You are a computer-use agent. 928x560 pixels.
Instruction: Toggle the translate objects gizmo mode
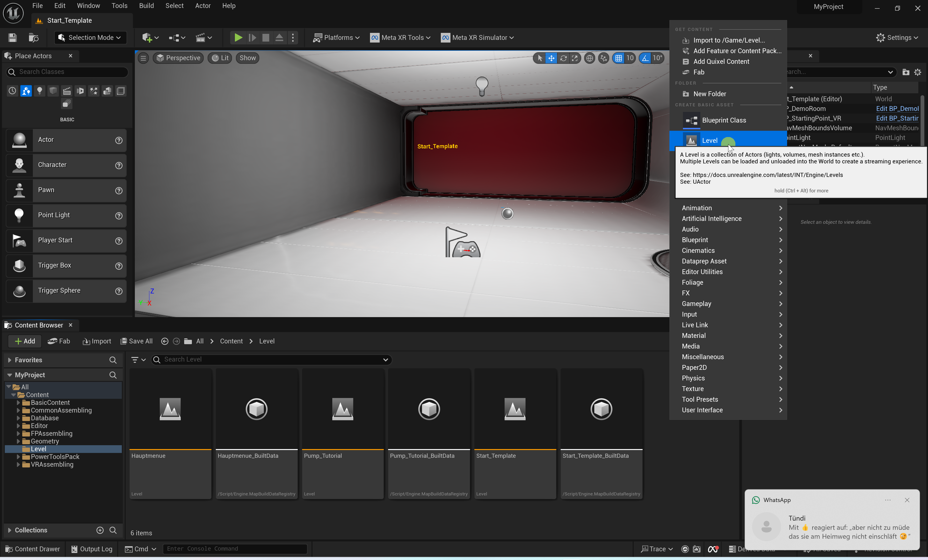[551, 58]
